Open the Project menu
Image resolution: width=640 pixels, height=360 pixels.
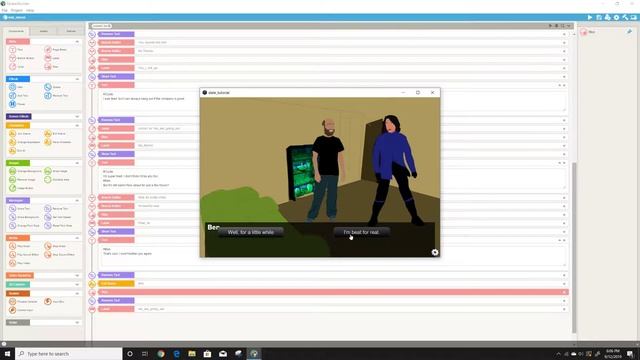click(17, 10)
